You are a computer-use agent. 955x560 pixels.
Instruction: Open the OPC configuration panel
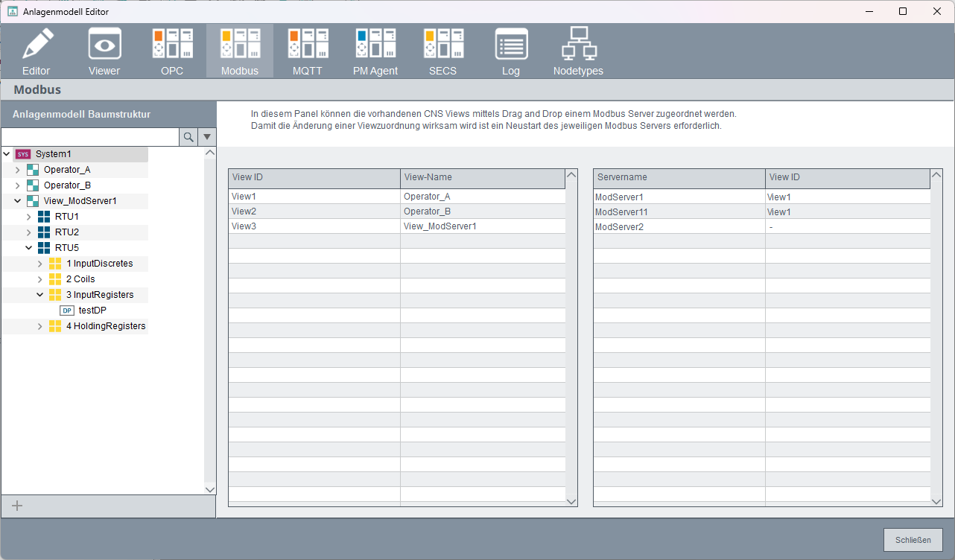[172, 51]
